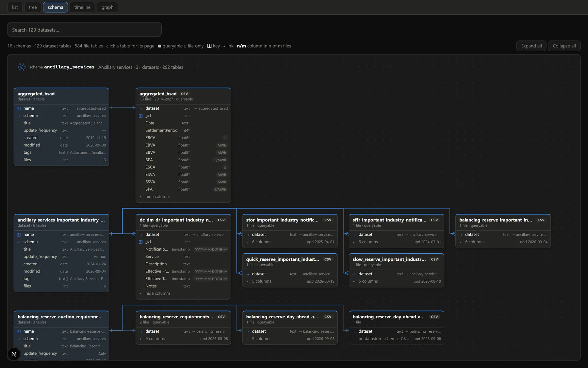
Task: Click the Expand all button
Action: tap(531, 46)
